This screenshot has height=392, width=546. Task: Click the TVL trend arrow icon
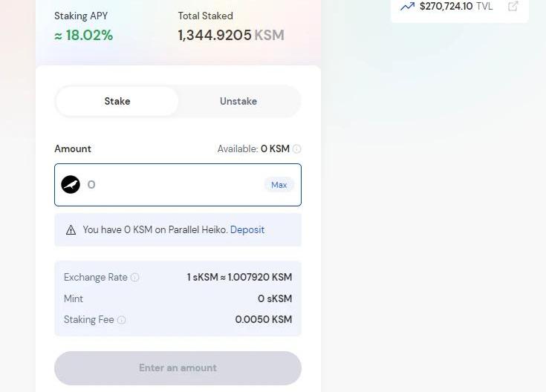coord(407,7)
